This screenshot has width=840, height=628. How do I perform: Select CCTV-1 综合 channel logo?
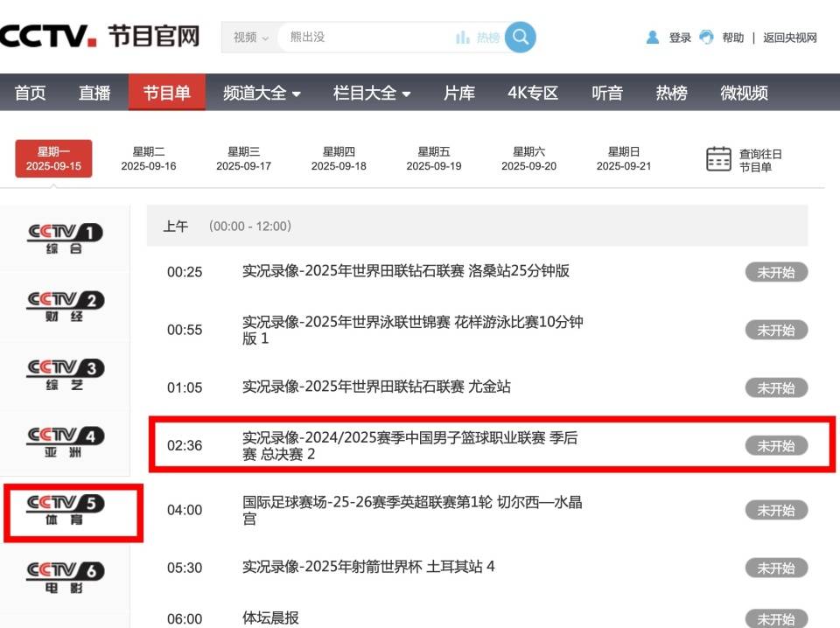[65, 238]
